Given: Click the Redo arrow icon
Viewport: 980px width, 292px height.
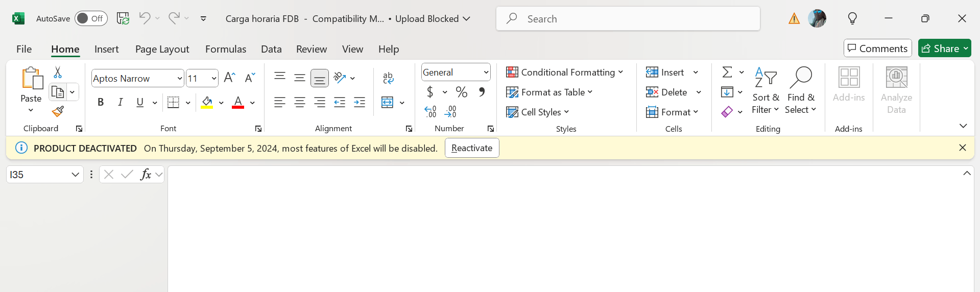Looking at the screenshot, I should click(x=174, y=18).
